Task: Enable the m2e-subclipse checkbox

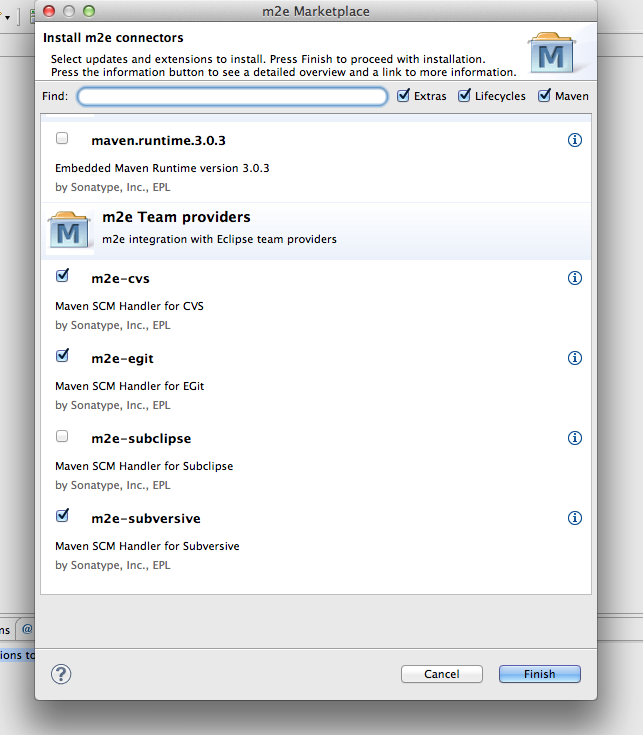Action: point(62,436)
